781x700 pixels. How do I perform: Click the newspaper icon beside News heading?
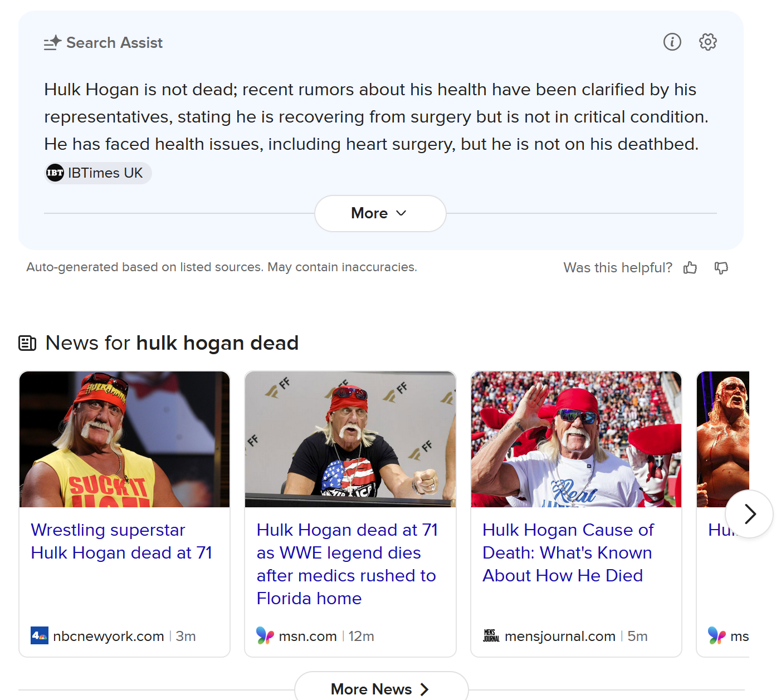tap(27, 343)
